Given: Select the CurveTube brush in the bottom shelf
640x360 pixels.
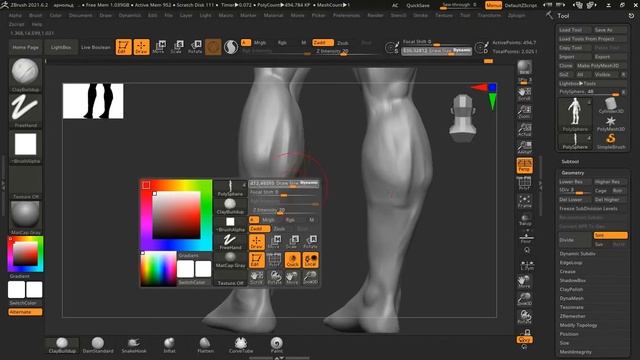Looking at the screenshot, I should point(241,345).
